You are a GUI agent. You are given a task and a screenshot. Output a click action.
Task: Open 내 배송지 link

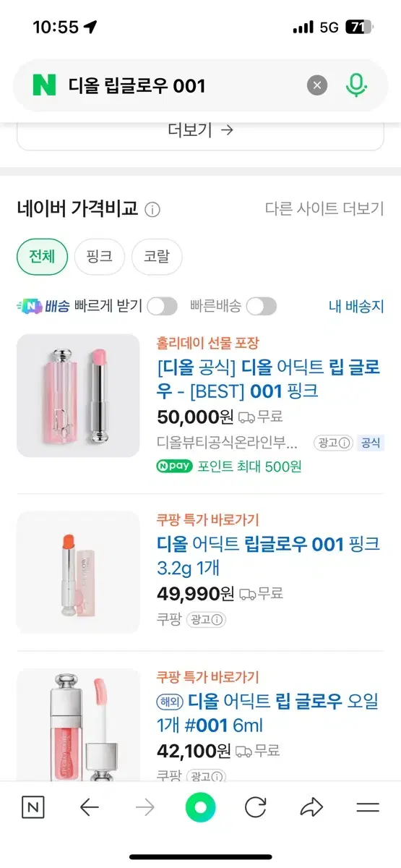(356, 306)
